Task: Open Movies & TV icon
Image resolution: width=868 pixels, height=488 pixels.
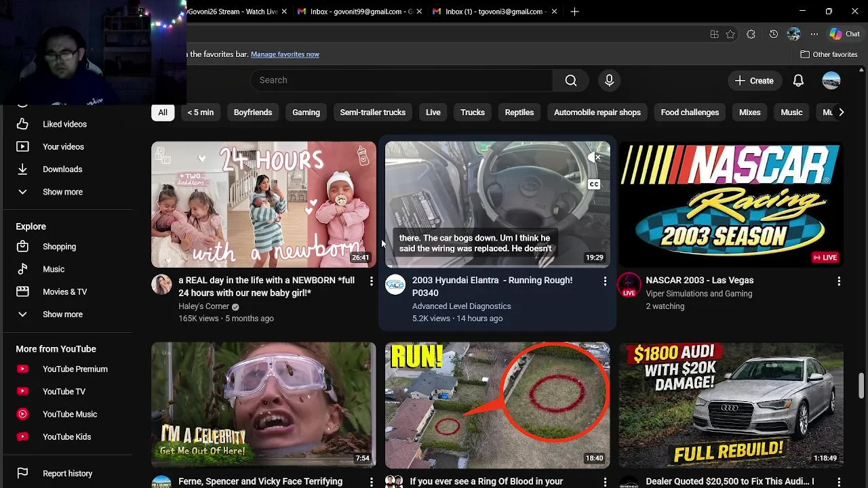Action: tap(22, 291)
